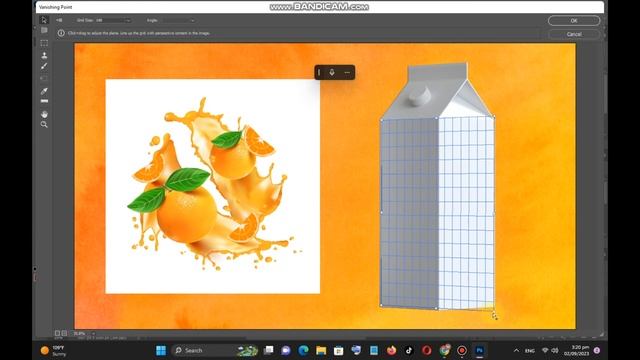Open the Windows Start menu

click(161, 350)
